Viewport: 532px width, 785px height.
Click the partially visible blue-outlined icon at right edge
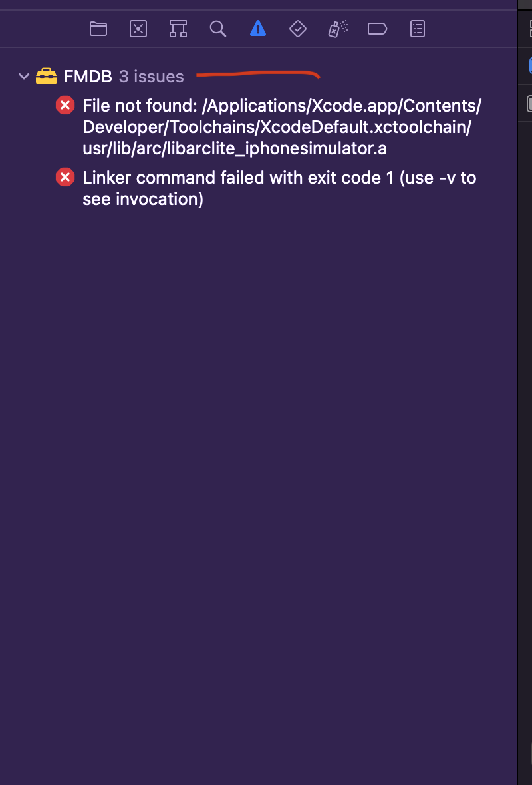[531, 65]
